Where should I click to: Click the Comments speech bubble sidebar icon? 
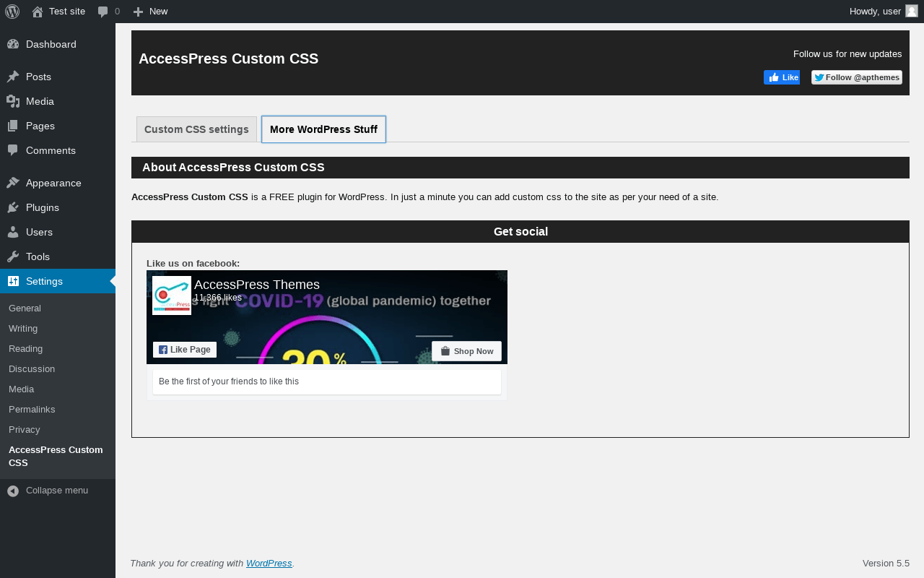(x=13, y=150)
